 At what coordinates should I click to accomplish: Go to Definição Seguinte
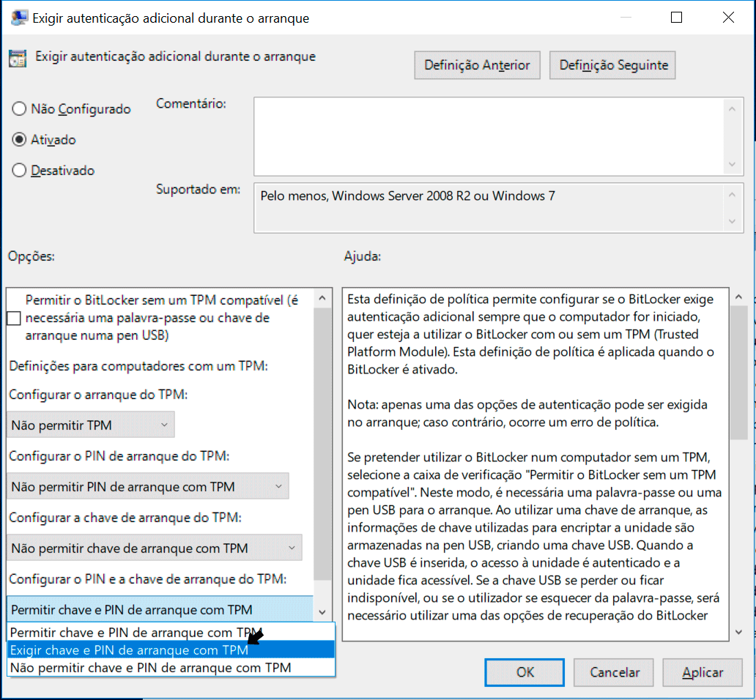[612, 65]
